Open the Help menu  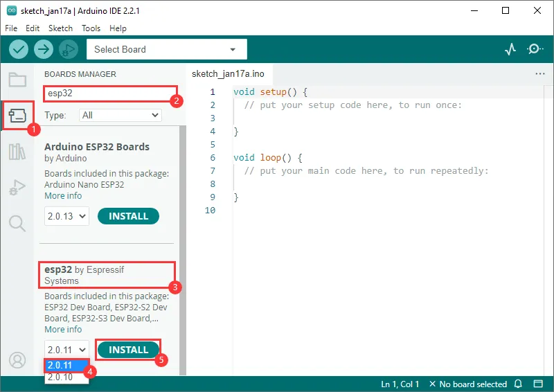[x=118, y=28]
